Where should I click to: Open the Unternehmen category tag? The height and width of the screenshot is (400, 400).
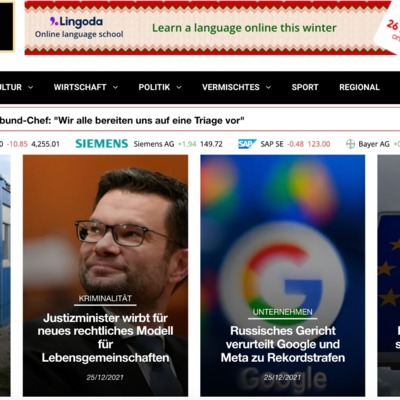tap(283, 312)
